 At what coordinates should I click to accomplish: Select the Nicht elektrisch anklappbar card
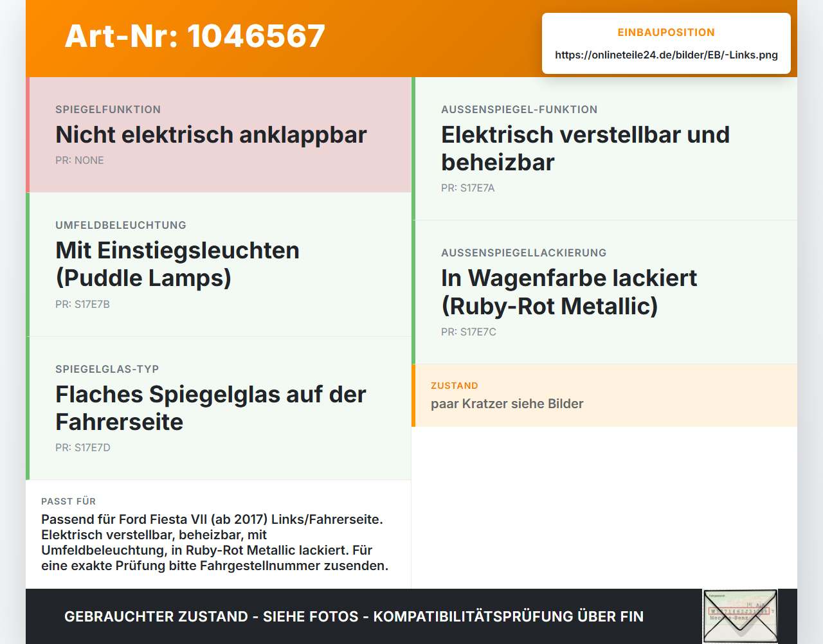219,135
